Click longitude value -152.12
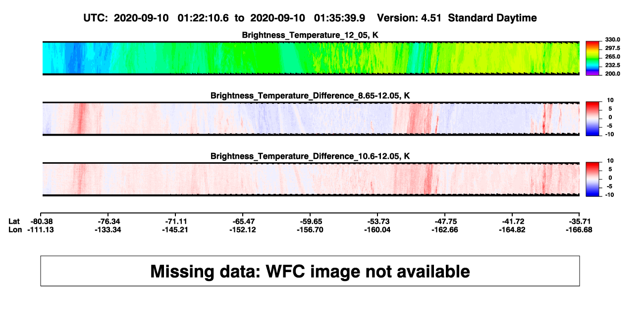This screenshot has height=330, width=644. coord(244,230)
